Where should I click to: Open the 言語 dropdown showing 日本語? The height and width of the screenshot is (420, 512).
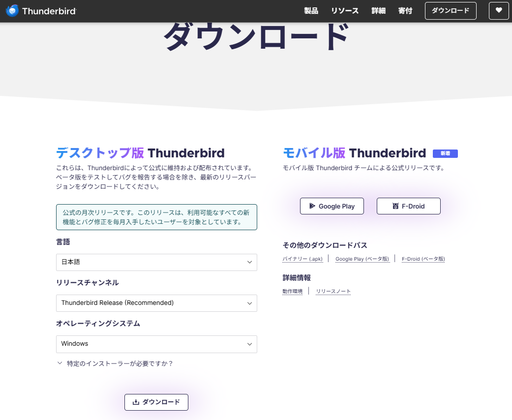[x=156, y=262]
